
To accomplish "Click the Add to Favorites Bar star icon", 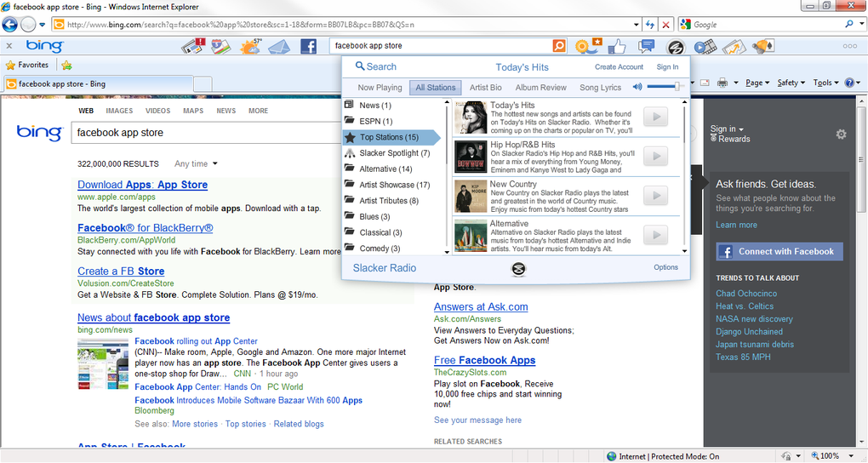I will (x=67, y=66).
